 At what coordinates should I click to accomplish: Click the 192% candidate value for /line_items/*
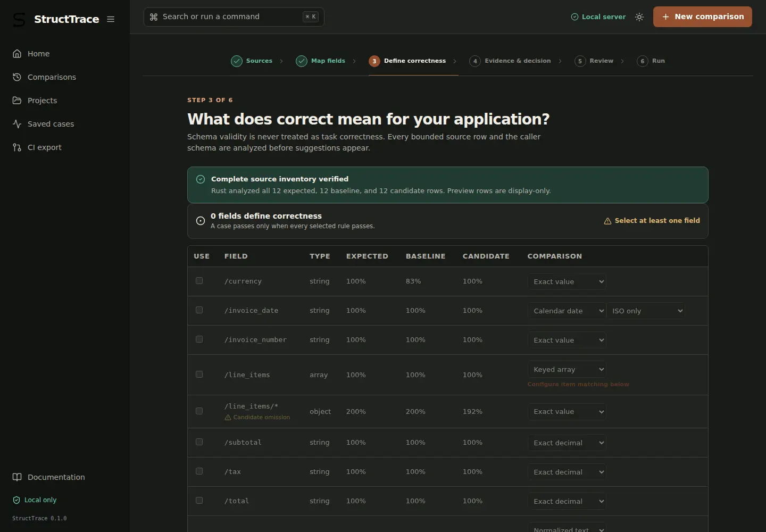(x=472, y=412)
